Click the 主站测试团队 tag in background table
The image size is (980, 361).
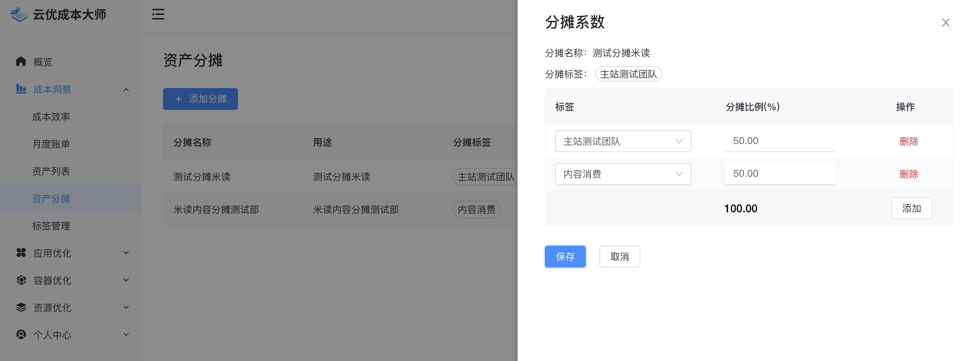[x=486, y=177]
